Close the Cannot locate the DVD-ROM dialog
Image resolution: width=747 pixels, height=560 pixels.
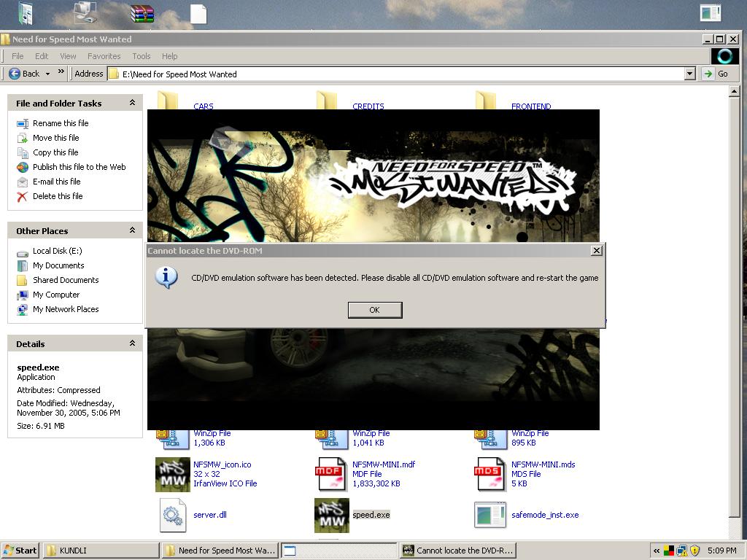coord(597,251)
